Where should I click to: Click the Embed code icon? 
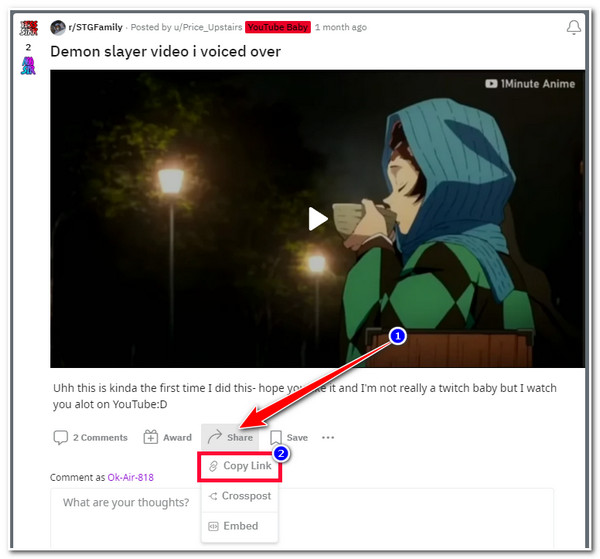(213, 526)
